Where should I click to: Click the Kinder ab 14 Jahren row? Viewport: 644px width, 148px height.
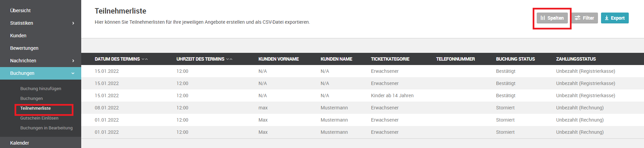click(x=362, y=96)
